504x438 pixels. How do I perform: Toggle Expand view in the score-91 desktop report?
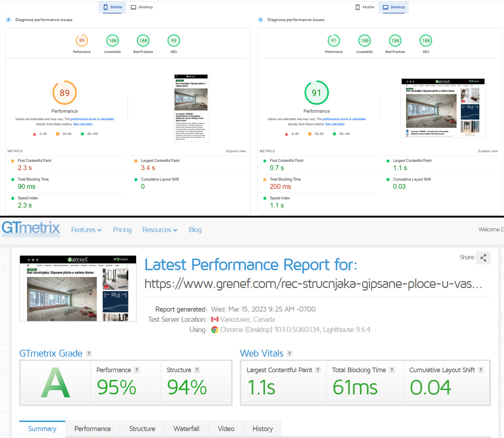point(488,151)
